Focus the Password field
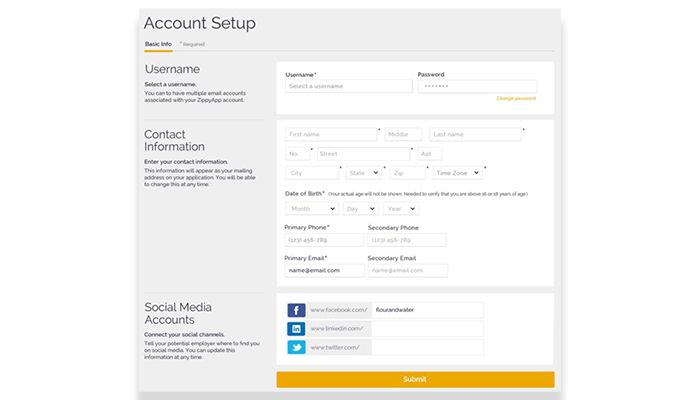 click(477, 86)
